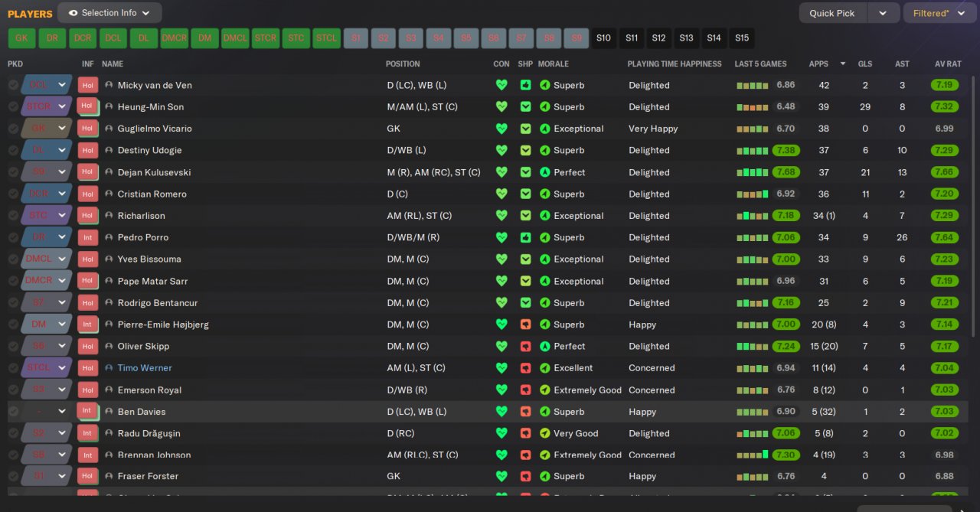The image size is (980, 512).
Task: Sort by the MORALE column header
Action: click(554, 64)
